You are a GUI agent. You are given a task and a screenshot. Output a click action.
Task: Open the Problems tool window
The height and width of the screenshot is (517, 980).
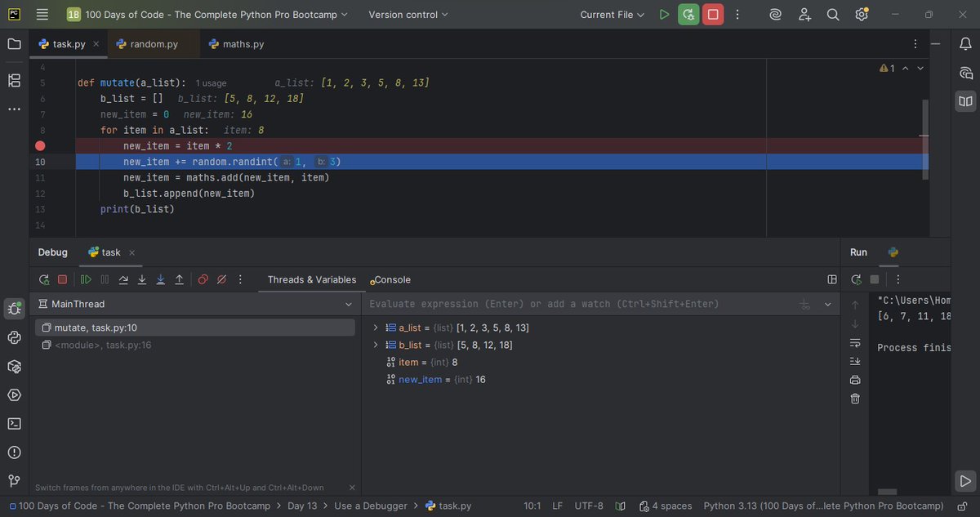click(14, 452)
